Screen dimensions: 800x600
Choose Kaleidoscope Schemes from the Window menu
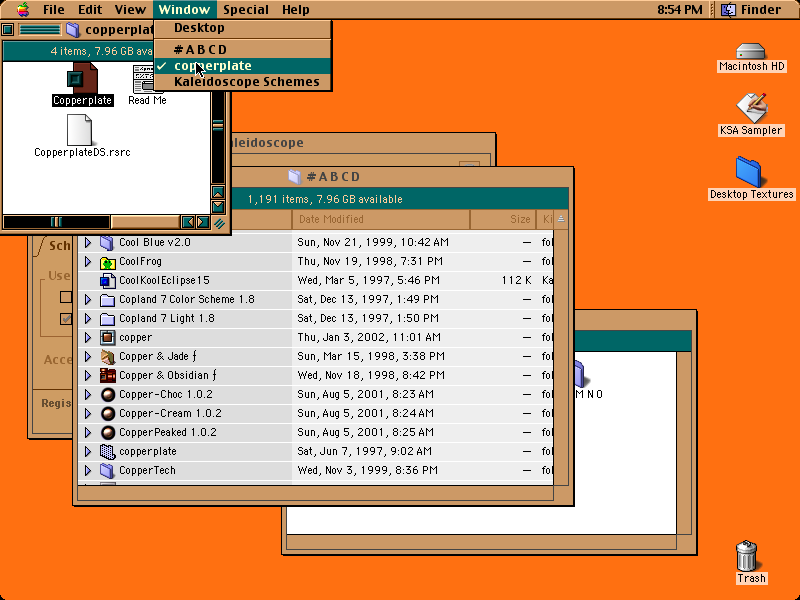(243, 82)
